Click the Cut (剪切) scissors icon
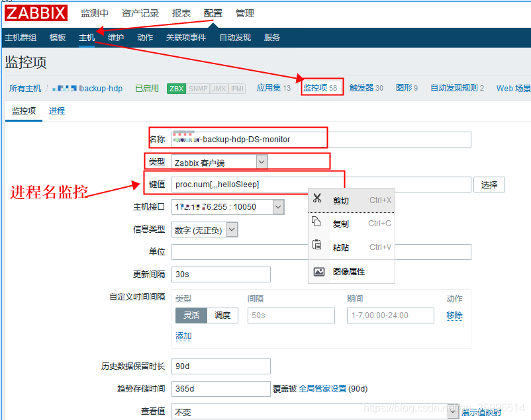The height and width of the screenshot is (420, 531). click(317, 200)
